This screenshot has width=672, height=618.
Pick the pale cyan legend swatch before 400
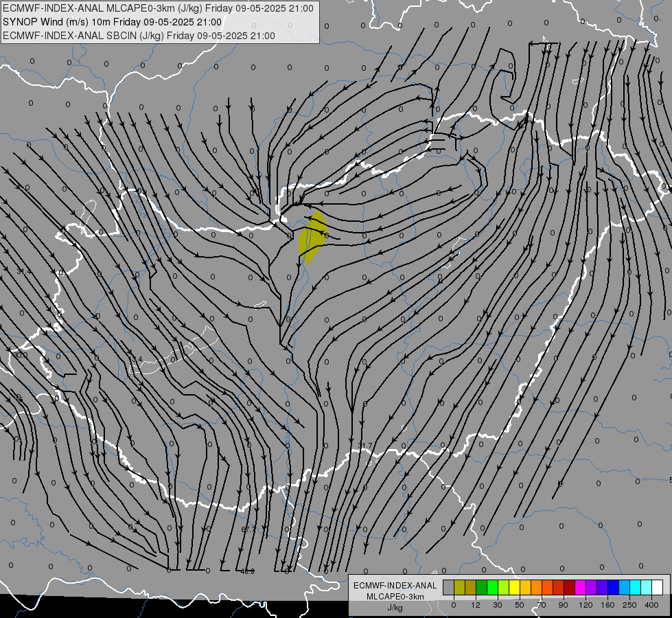click(647, 587)
